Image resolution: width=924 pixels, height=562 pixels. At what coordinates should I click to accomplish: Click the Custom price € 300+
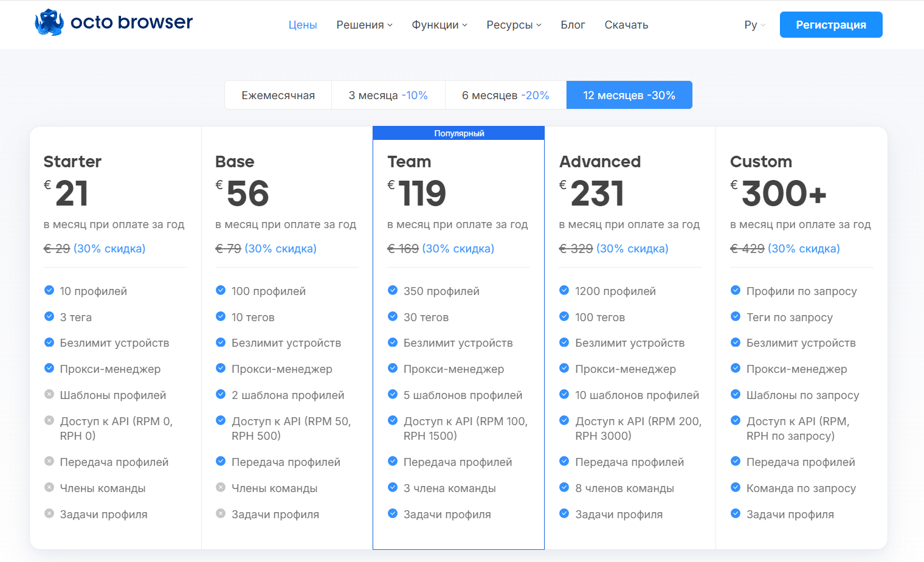coord(779,193)
